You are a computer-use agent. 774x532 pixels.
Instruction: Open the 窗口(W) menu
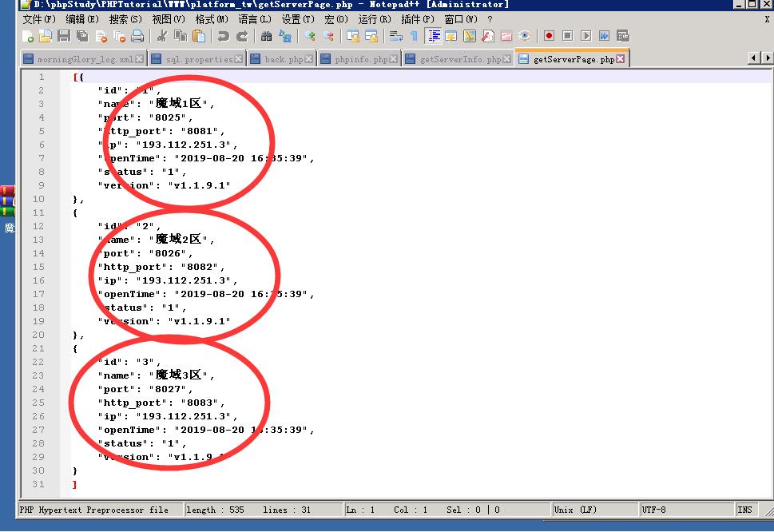pos(461,19)
